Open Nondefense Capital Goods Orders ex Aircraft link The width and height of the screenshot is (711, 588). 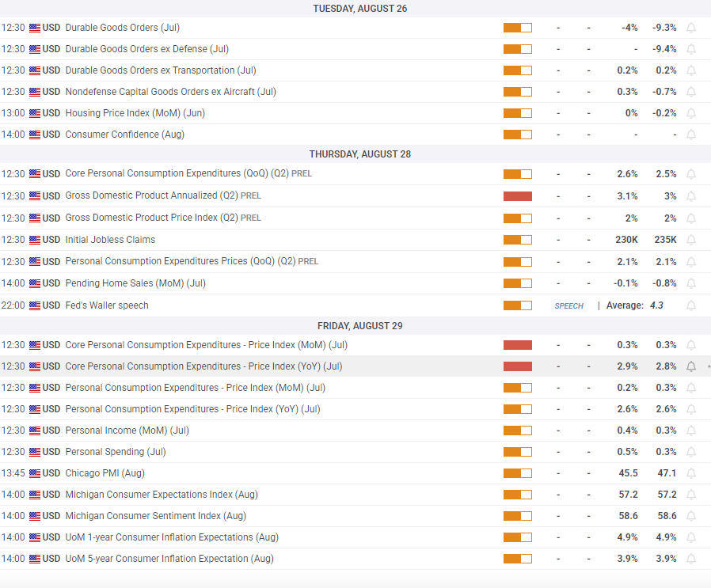(170, 92)
